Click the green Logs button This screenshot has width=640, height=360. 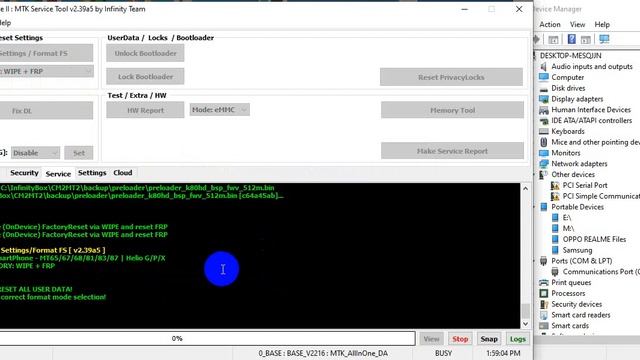coord(518,339)
